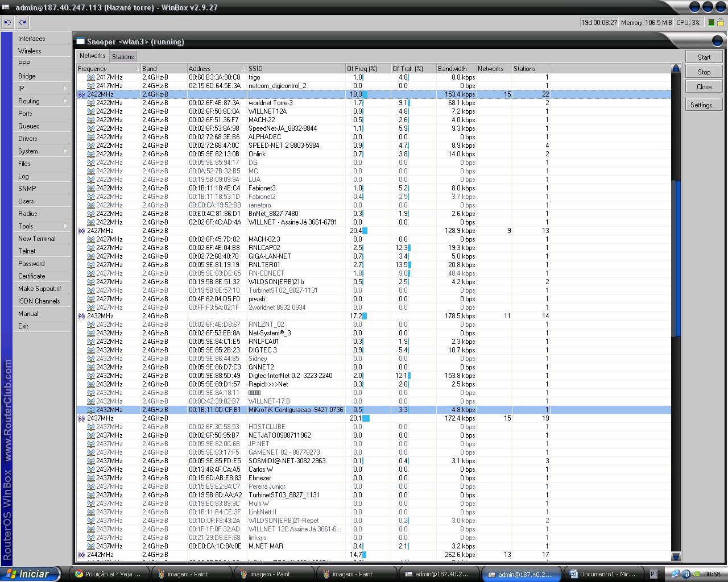Expand the System submenu arrow
Image resolution: width=728 pixels, height=582 pixels.
(65, 151)
